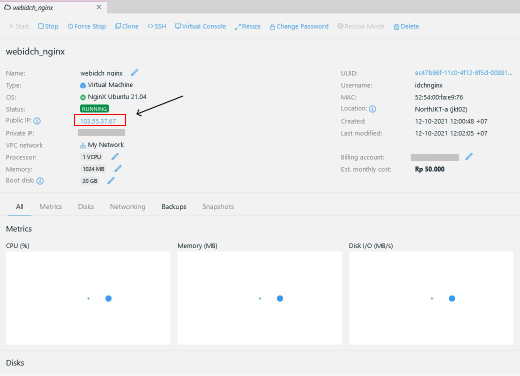Click the Disk I/O (MB/s) chart area
The image size is (520, 376).
(x=431, y=298)
